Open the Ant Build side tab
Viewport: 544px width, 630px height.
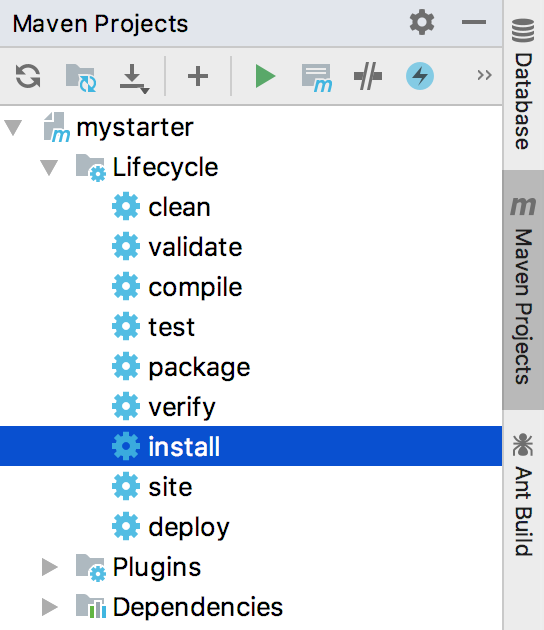pyautogui.click(x=523, y=495)
